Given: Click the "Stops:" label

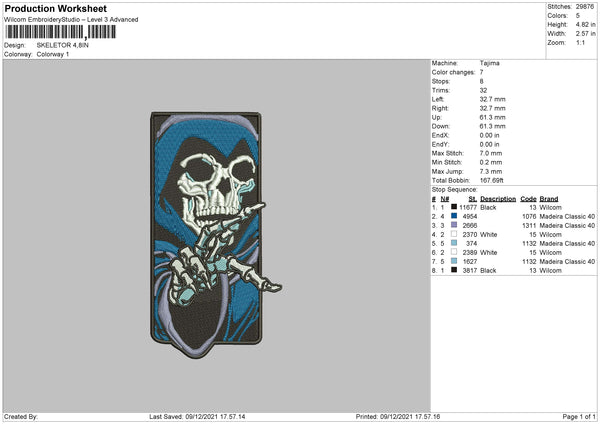Looking at the screenshot, I should coord(441,81).
